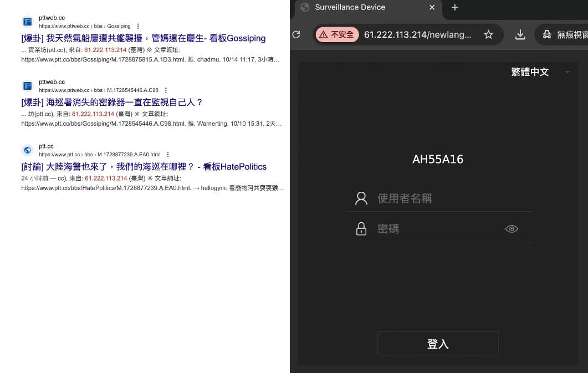The height and width of the screenshot is (373, 588).
Task: Open the browser downloads icon
Action: pos(520,34)
